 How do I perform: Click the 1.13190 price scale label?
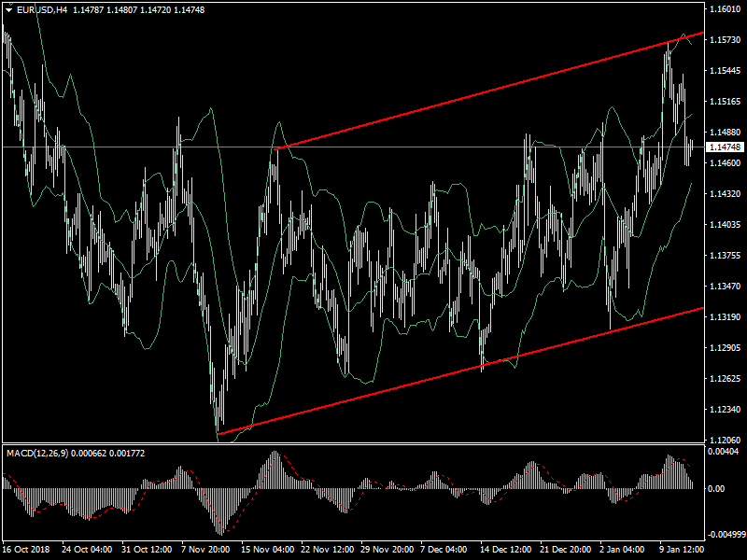point(725,317)
